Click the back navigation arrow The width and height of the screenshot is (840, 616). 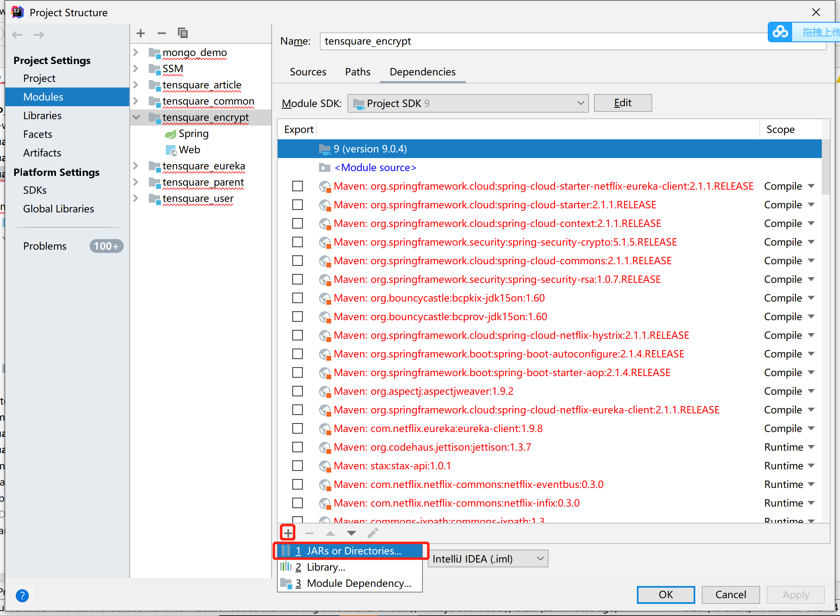coord(17,35)
